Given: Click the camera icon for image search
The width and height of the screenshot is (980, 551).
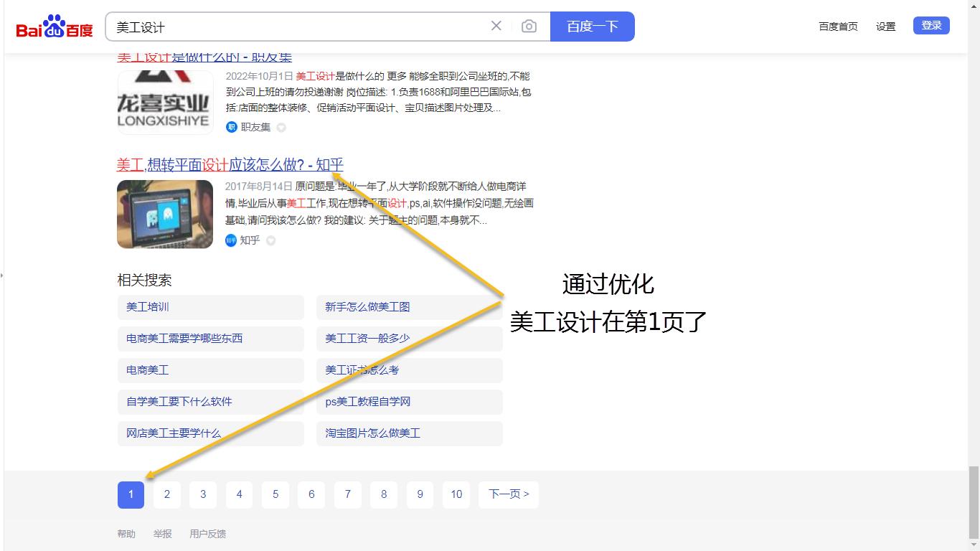Looking at the screenshot, I should (x=529, y=25).
